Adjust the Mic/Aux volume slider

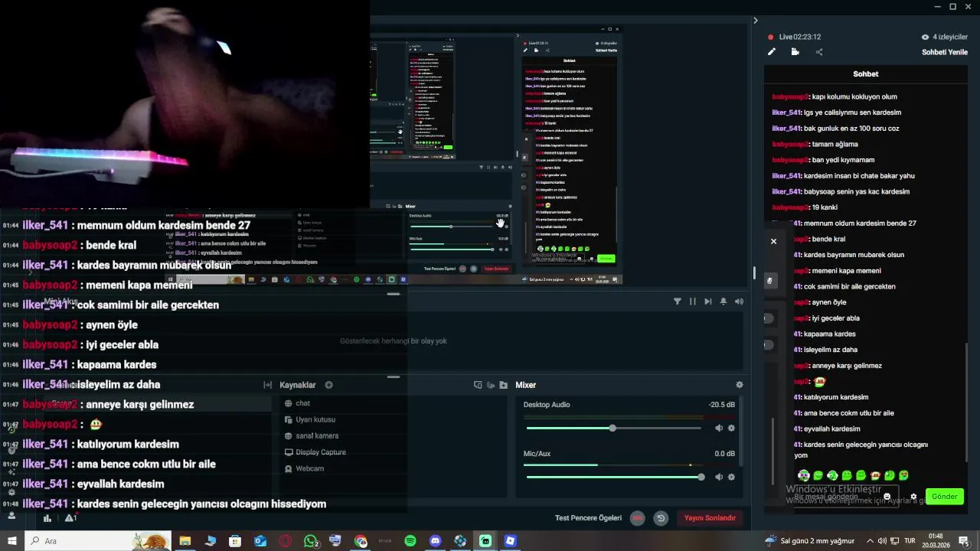coord(614,477)
